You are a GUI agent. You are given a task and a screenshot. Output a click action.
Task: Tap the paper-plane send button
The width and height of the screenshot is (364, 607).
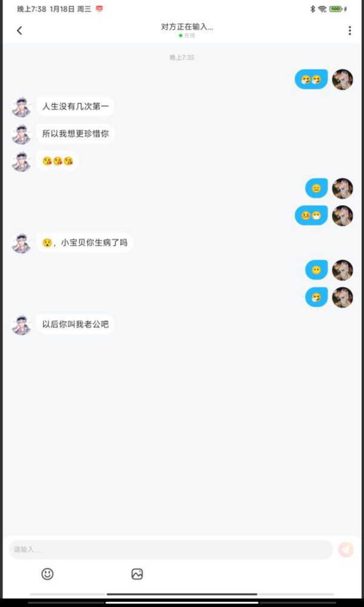(x=346, y=549)
